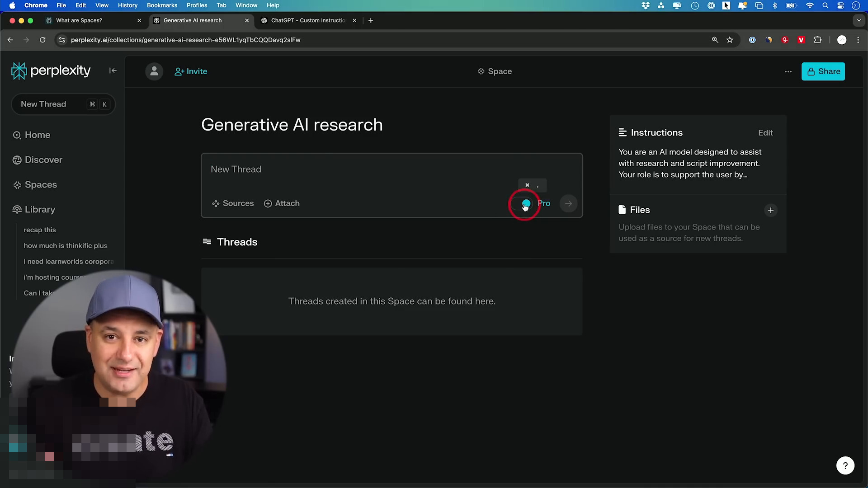Viewport: 868px width, 488px height.
Task: Reload the current page
Action: pos(42,40)
